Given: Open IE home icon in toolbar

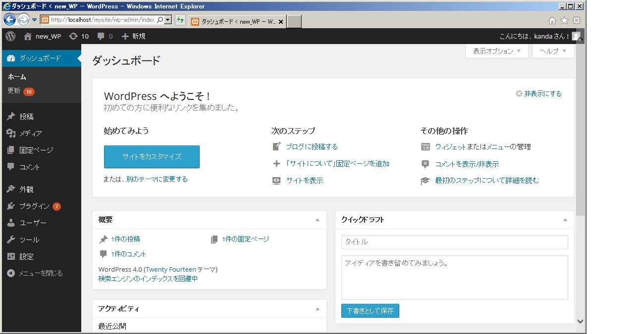Looking at the screenshot, I should [x=552, y=21].
